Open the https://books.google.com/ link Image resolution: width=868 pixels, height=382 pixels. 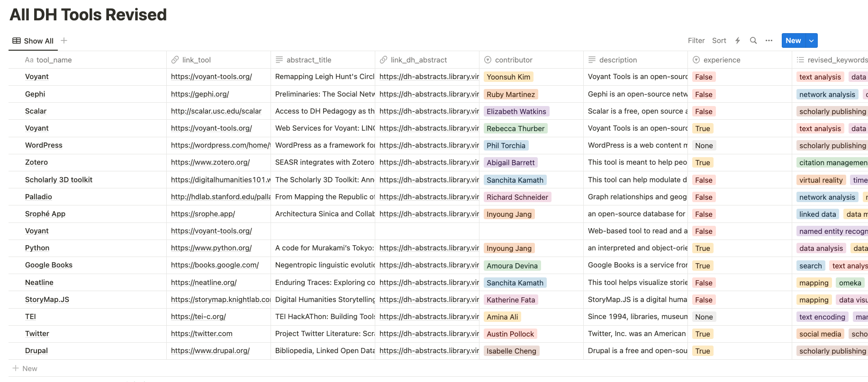(215, 265)
